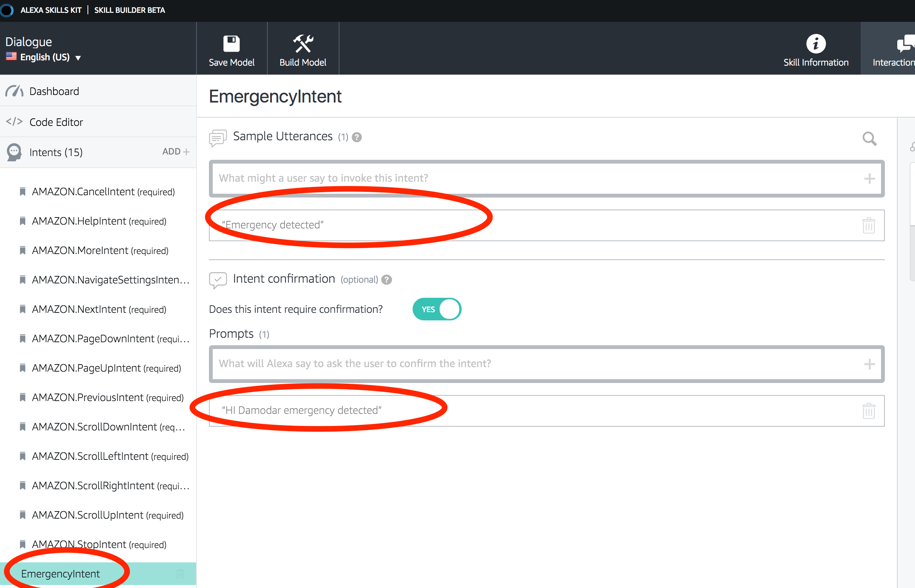Click the bookmark icon beside AMAZON.CancelIntent
Viewport: 915px width, 588px height.
23,191
